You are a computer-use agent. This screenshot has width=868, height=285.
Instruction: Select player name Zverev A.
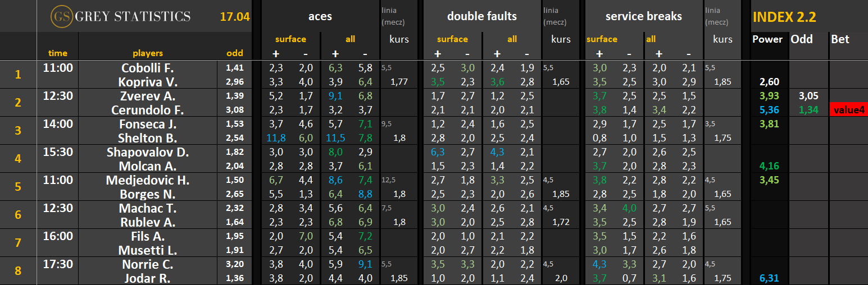[148, 96]
